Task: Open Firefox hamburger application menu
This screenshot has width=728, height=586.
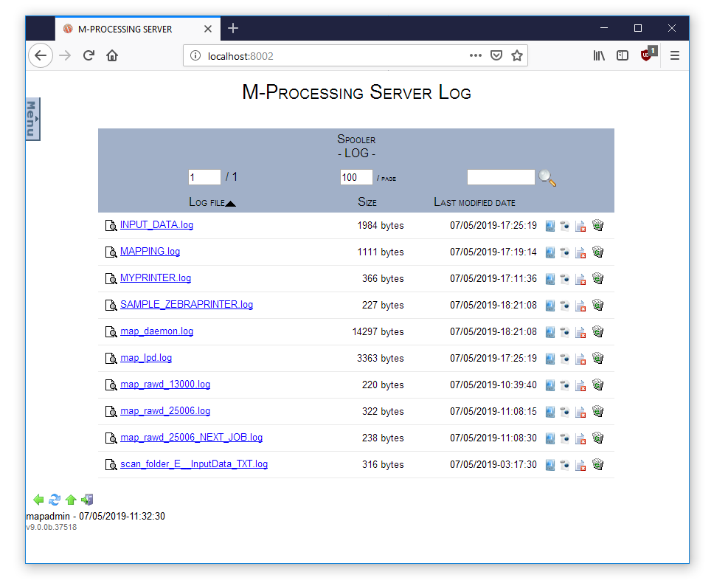Action: tap(674, 55)
